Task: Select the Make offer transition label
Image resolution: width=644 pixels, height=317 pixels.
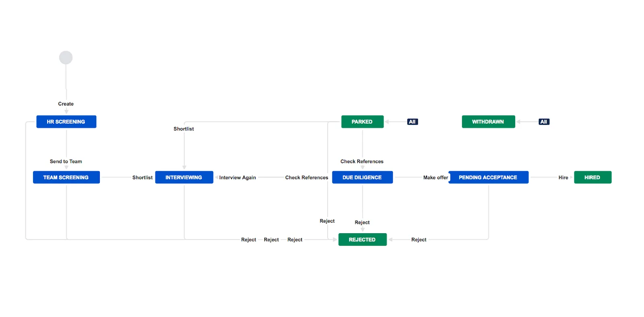Action: [x=435, y=178]
